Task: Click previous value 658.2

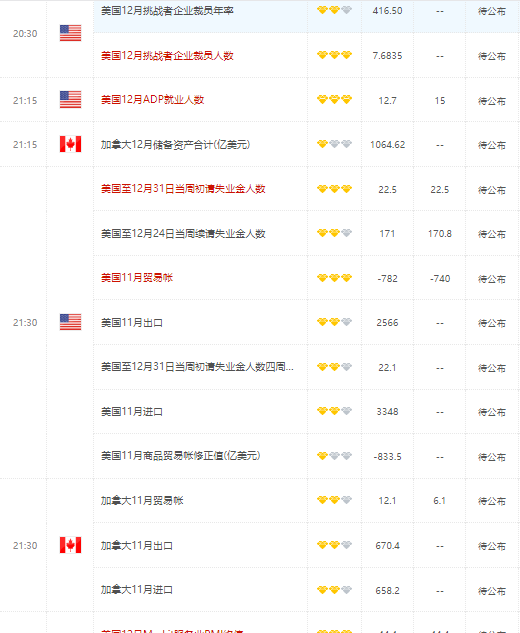Action: pyautogui.click(x=388, y=591)
